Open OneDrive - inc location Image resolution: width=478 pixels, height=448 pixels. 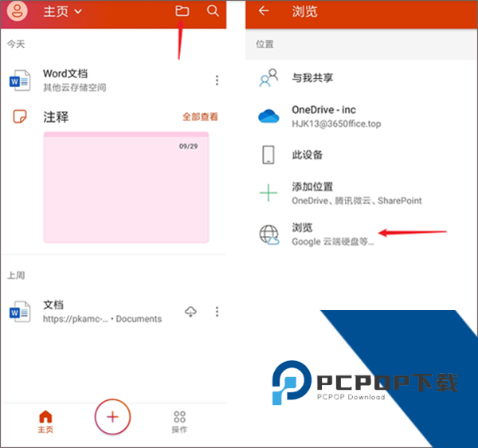tap(361, 116)
